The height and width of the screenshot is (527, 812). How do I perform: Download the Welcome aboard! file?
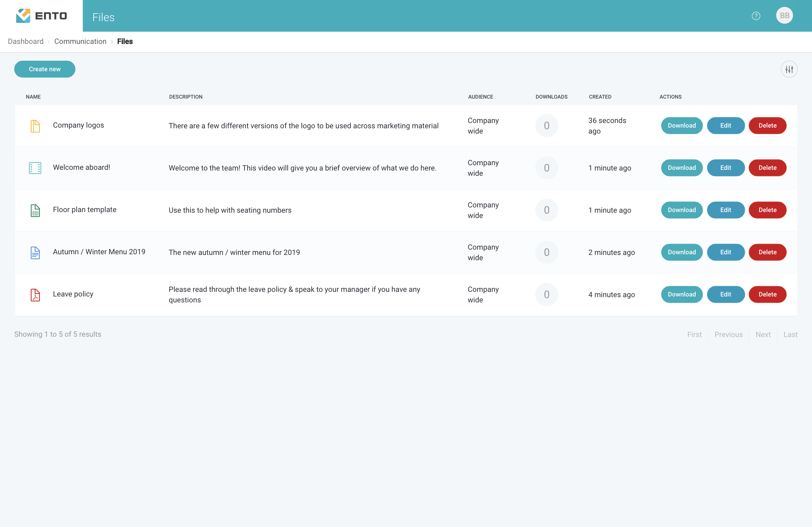pyautogui.click(x=682, y=168)
